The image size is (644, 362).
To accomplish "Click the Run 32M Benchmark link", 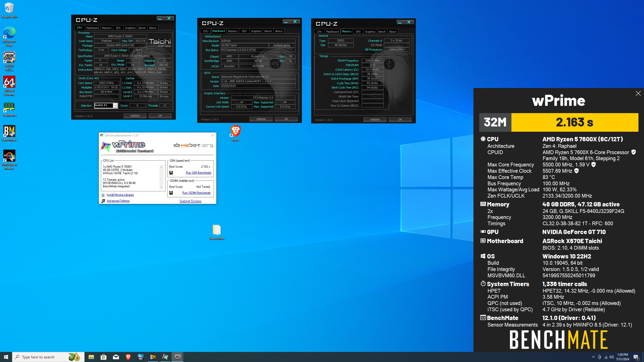I will (198, 173).
